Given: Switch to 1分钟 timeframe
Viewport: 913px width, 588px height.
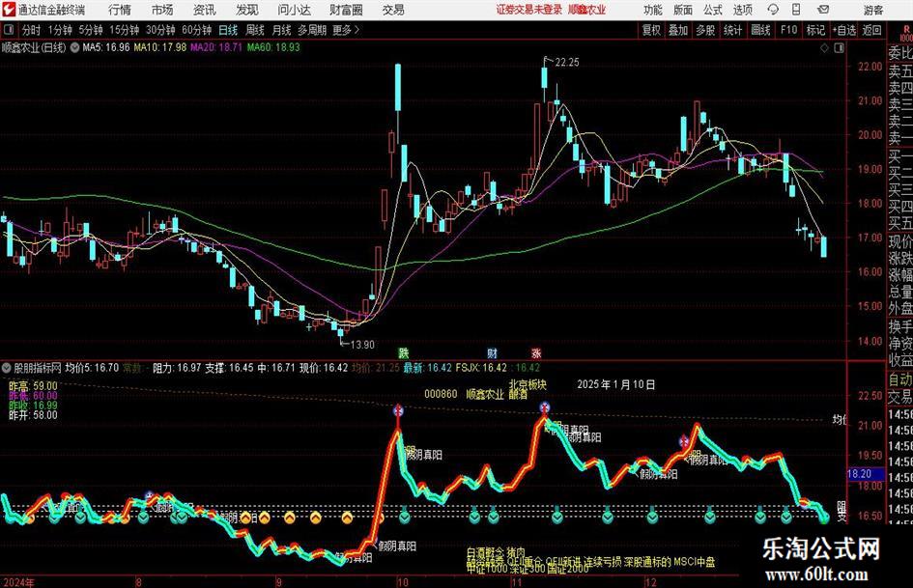Looking at the screenshot, I should pyautogui.click(x=60, y=30).
